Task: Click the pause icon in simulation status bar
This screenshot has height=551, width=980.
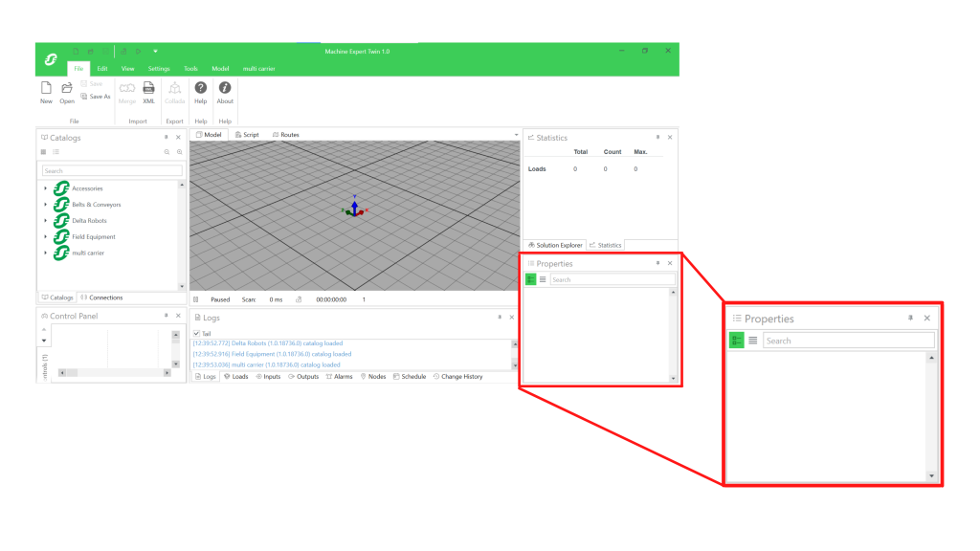Action: pos(195,299)
